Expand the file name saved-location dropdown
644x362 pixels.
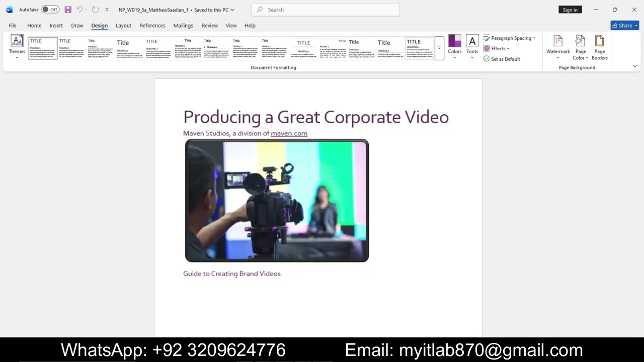232,10
